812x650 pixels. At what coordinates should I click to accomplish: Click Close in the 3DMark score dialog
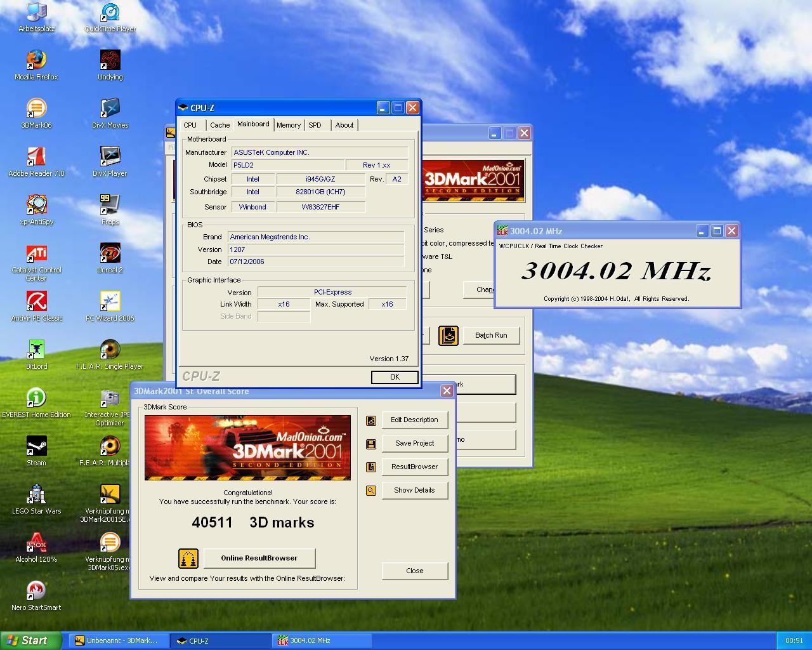tap(414, 571)
